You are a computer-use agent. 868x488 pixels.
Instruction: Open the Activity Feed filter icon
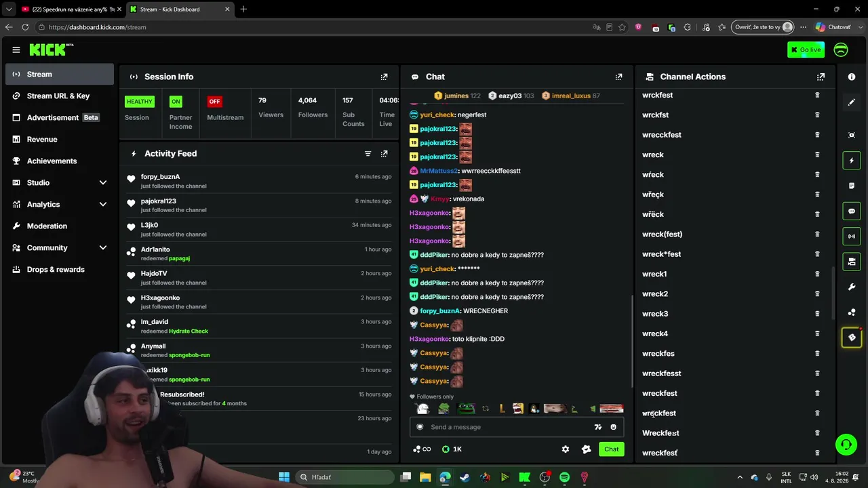pyautogui.click(x=368, y=154)
